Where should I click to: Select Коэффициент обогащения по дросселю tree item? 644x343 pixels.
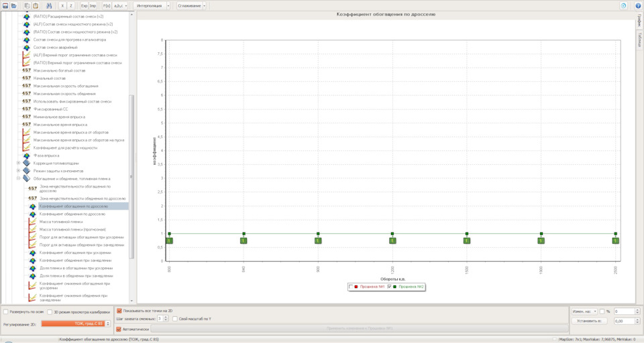tap(83, 206)
